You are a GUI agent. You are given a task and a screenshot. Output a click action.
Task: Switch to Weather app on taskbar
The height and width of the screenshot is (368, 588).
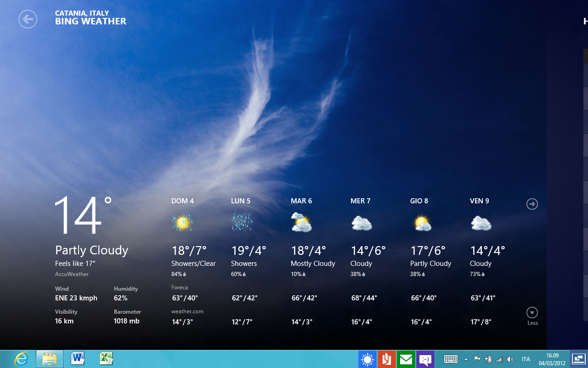[x=367, y=359]
